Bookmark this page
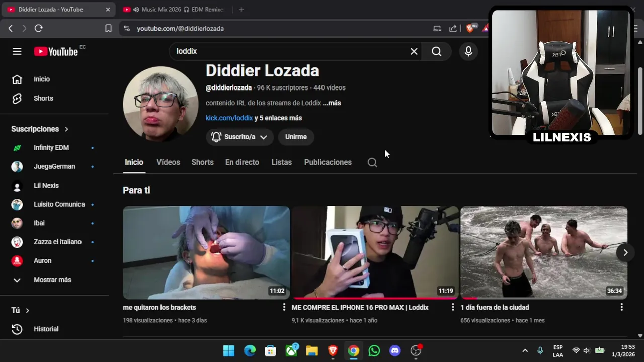This screenshot has width=644, height=362. point(108,29)
